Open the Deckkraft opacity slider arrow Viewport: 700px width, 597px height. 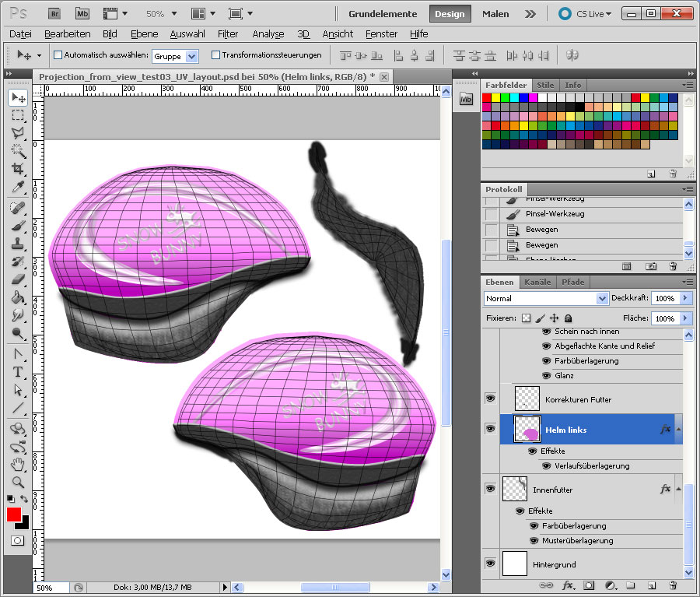click(684, 298)
